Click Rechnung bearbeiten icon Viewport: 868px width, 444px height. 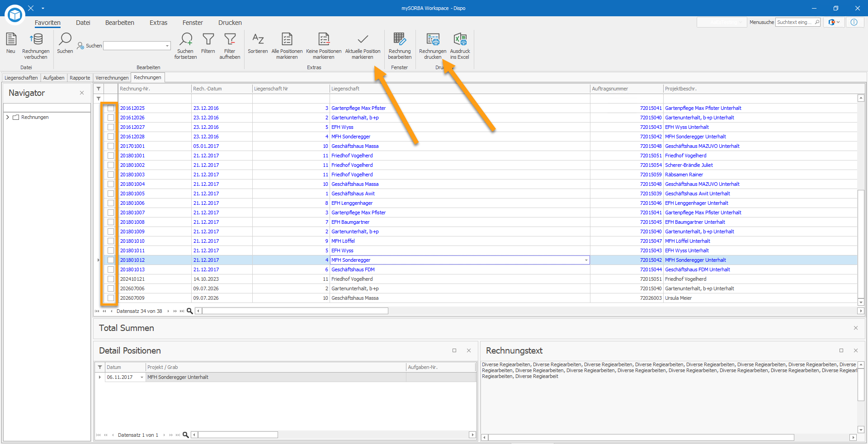pyautogui.click(x=400, y=39)
